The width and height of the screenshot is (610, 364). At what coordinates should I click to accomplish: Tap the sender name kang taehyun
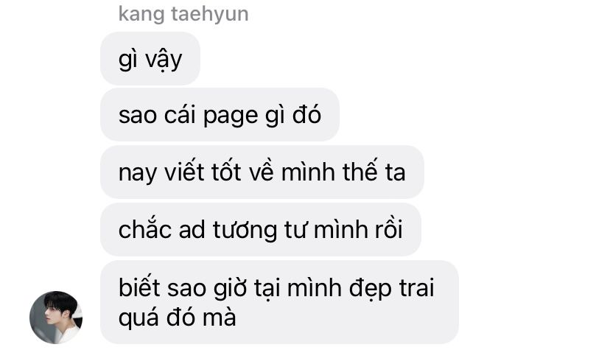183,14
